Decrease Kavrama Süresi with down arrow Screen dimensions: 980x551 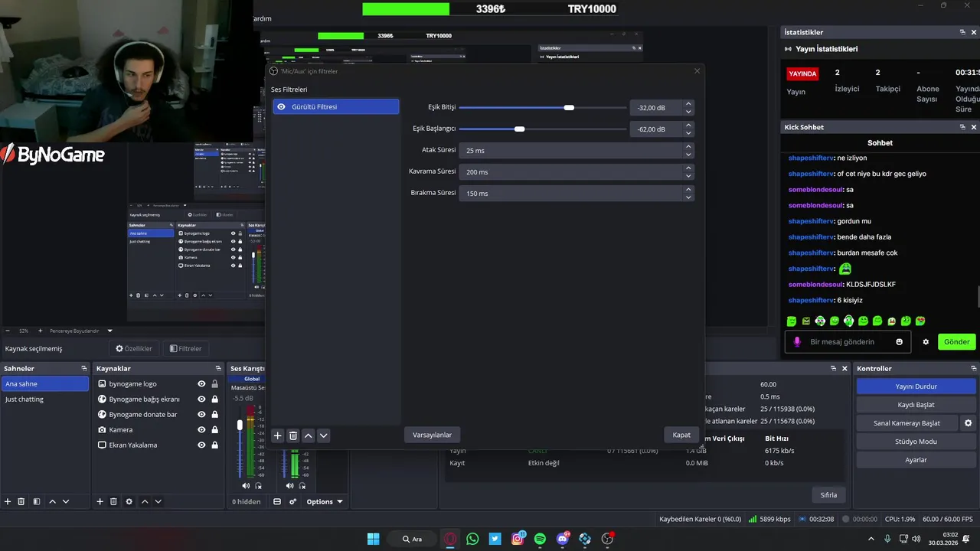[x=688, y=176]
